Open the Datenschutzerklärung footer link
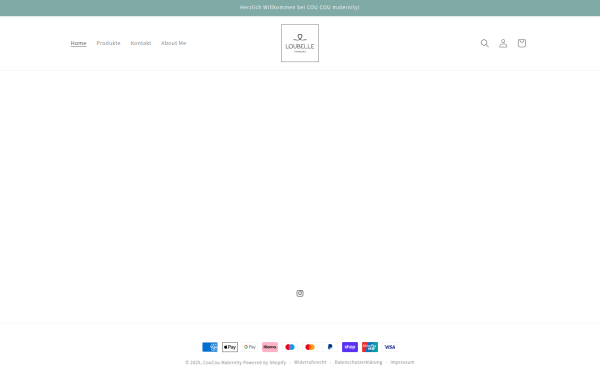Image resolution: width=600 pixels, height=375 pixels. pos(358,362)
